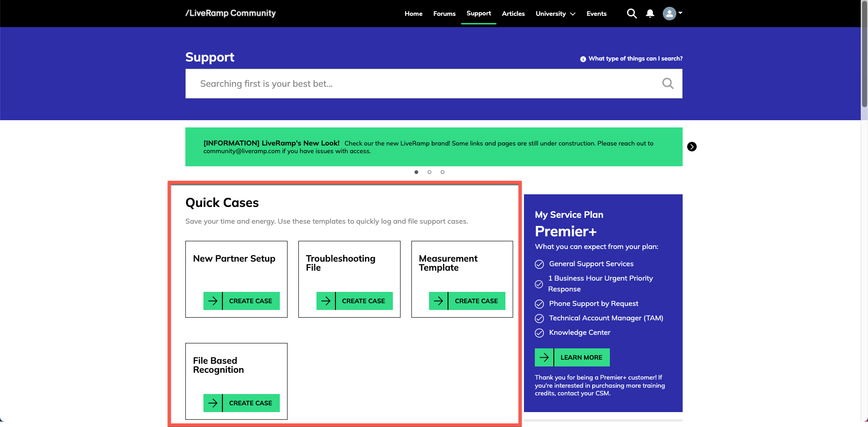
Task: Click the 'My Service Plan' heading
Action: coord(569,215)
